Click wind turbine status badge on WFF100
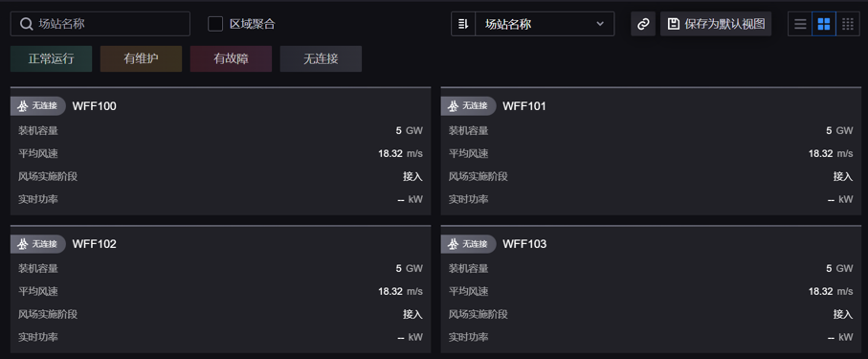868x359 pixels. coord(37,106)
